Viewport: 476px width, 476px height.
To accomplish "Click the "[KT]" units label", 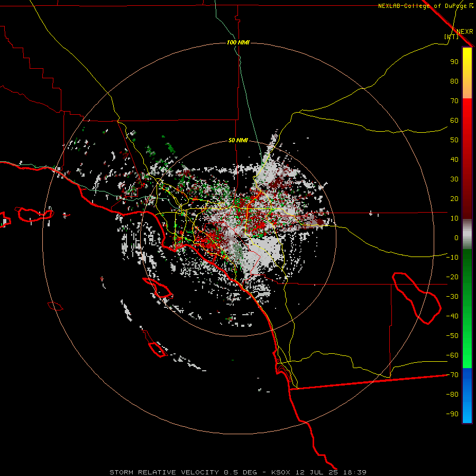I will (452, 36).
